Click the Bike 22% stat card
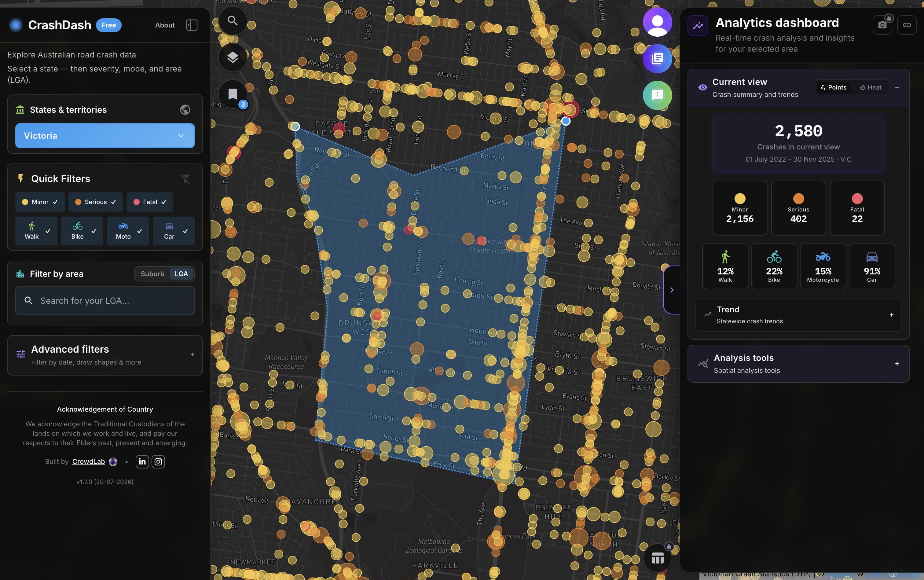 coord(774,266)
